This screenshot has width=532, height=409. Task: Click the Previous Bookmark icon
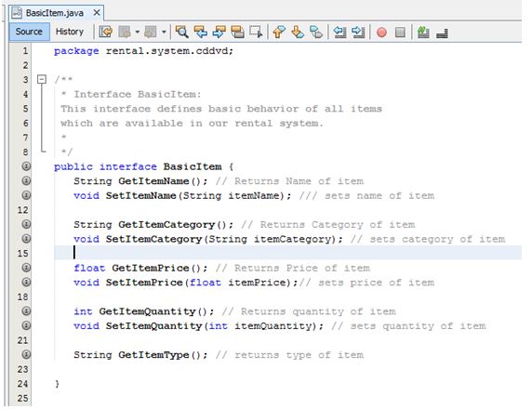point(279,32)
